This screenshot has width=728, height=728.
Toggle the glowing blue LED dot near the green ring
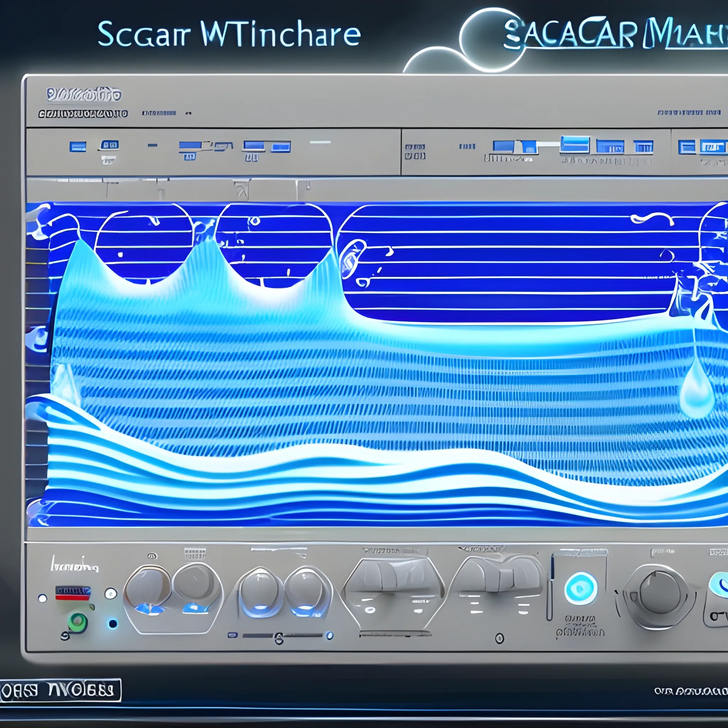click(x=113, y=623)
